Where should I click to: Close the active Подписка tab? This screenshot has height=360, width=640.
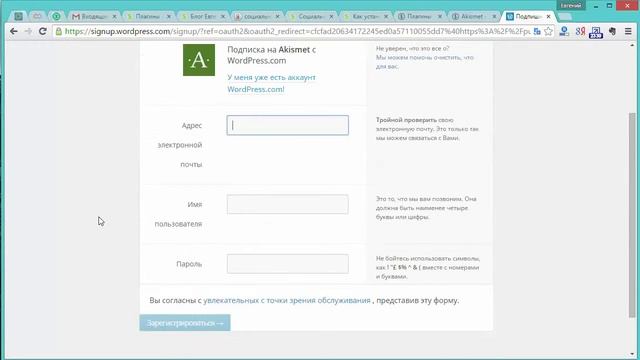pos(549,16)
